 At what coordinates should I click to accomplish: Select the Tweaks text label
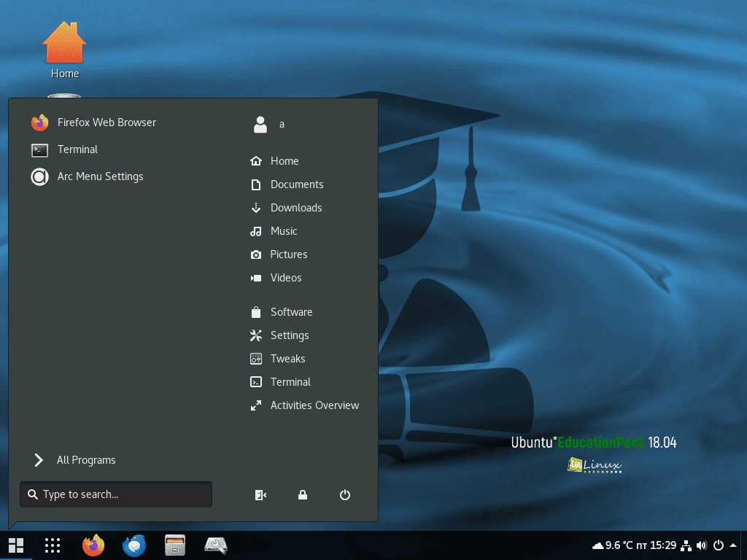(x=287, y=359)
